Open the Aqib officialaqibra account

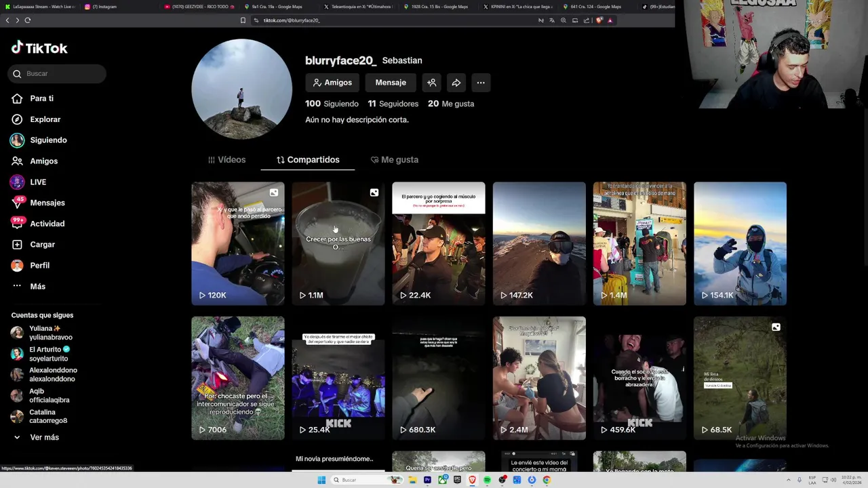[x=40, y=396]
